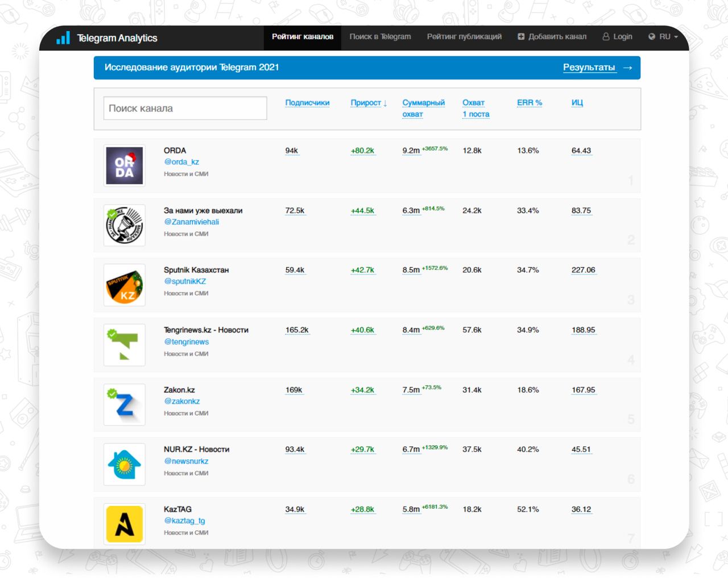Click ORDA subscribers value 94k

point(292,151)
